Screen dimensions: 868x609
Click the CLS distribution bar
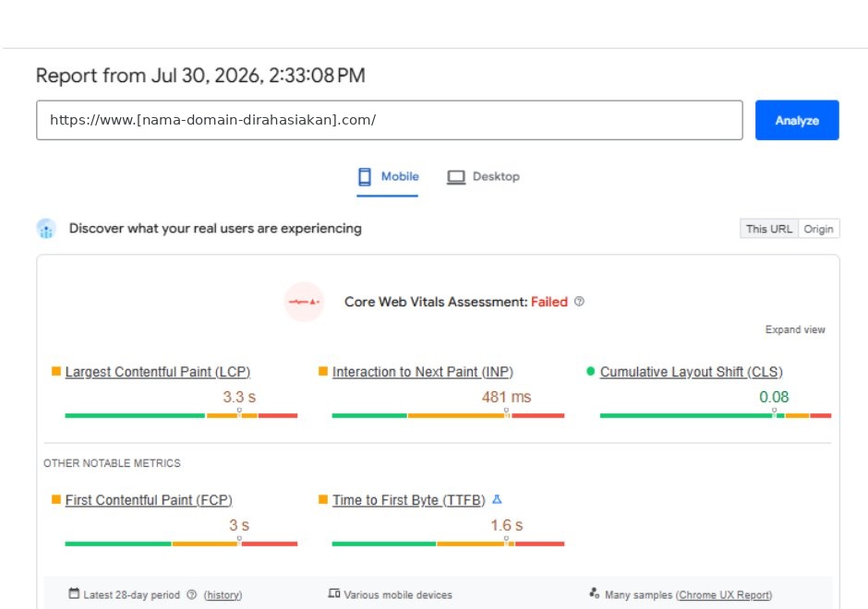[x=716, y=415]
